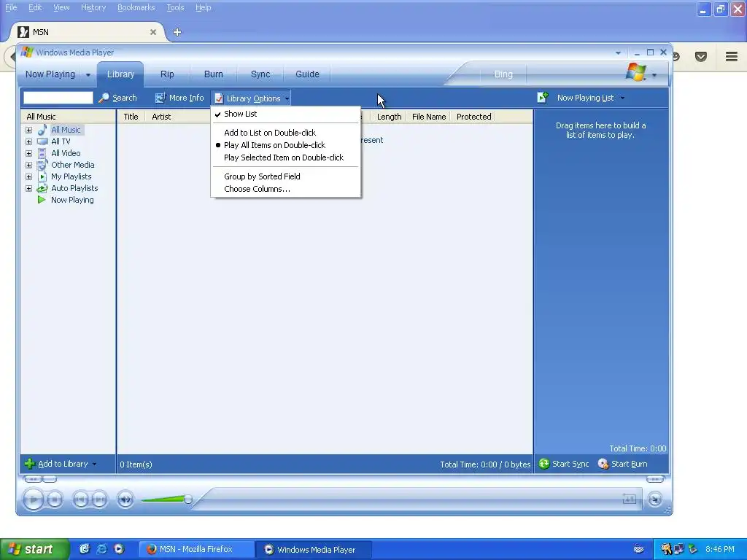Expand the All Video tree node
This screenshot has width=747, height=560.
[28, 153]
